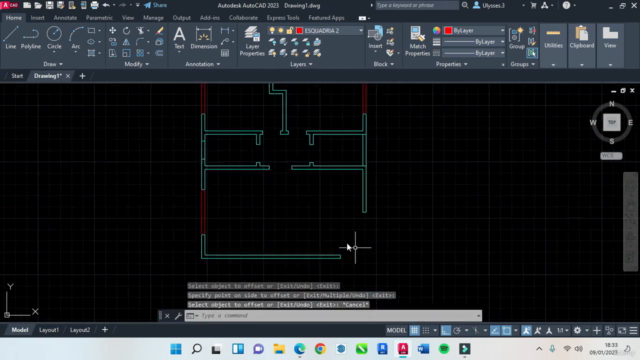640x360 pixels.
Task: Expand the Properties panel
Action: (x=451, y=64)
